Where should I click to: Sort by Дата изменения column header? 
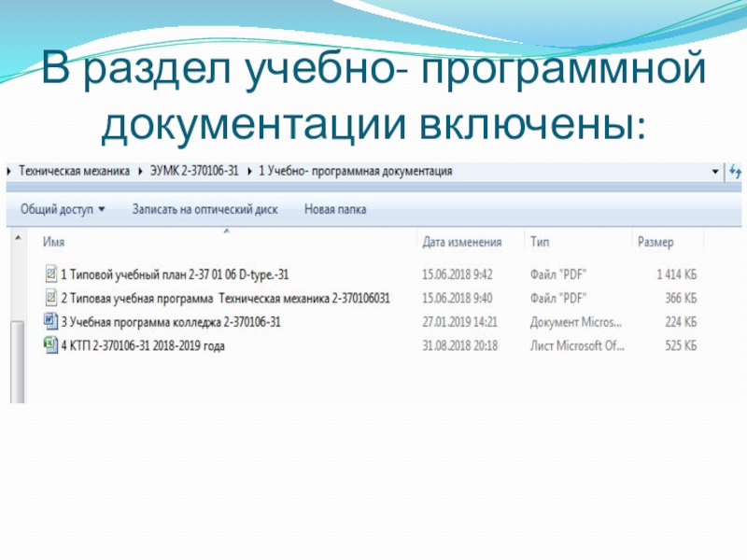(462, 243)
